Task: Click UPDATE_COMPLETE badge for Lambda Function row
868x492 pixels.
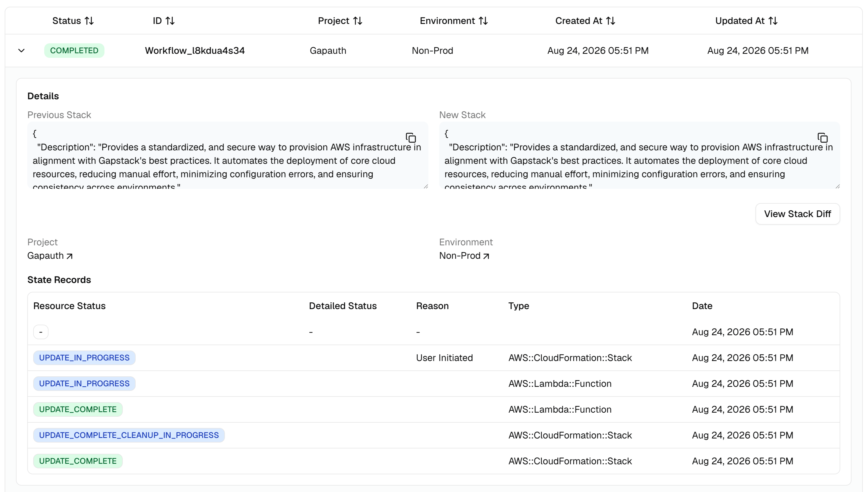Action: pyautogui.click(x=78, y=409)
